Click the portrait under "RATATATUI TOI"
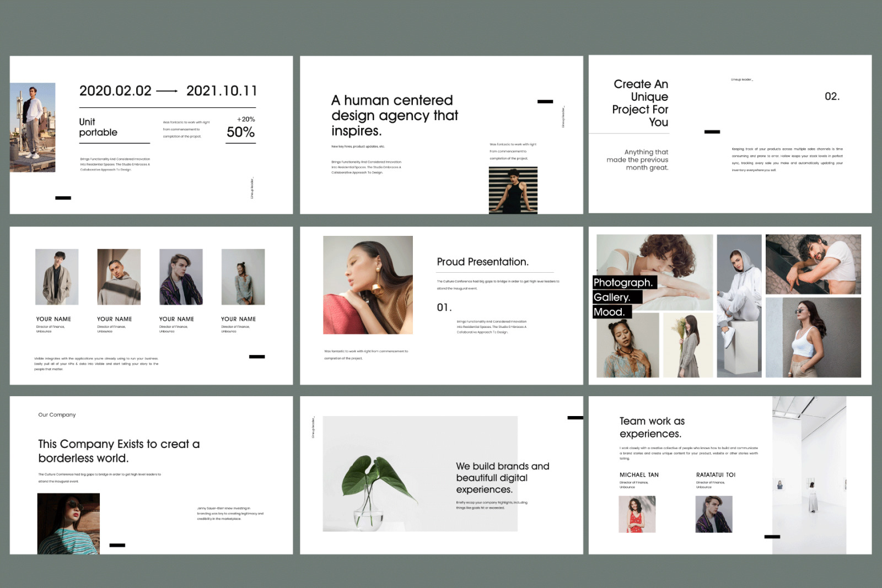This screenshot has width=882, height=588. (714, 514)
